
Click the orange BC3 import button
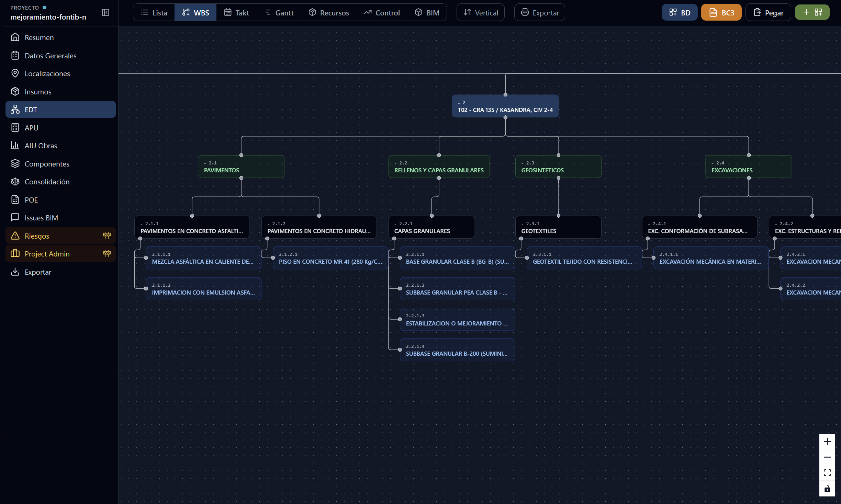721,13
